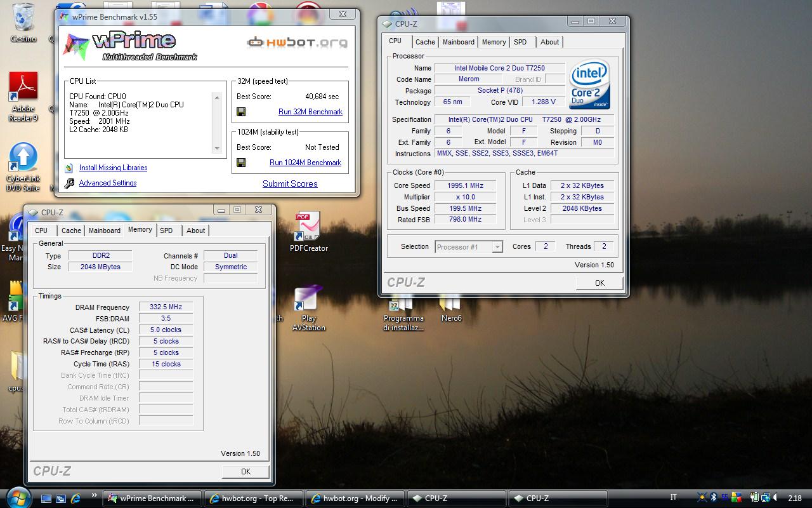Open Mainboard tab in right CPU-Z window
Viewport: 812px width, 508px height.
point(459,42)
